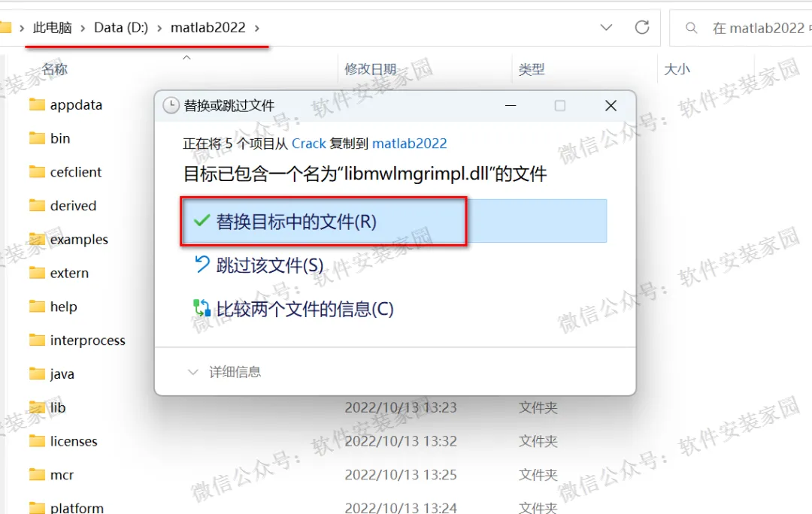Click the search magnifier icon
This screenshot has width=812, height=514.
pos(692,28)
